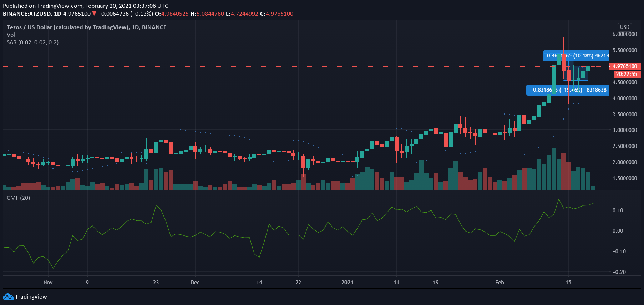This screenshot has height=305, width=644.
Task: Select the SAR (0.02, 0.02, 0.2) legend
Action: pos(32,42)
